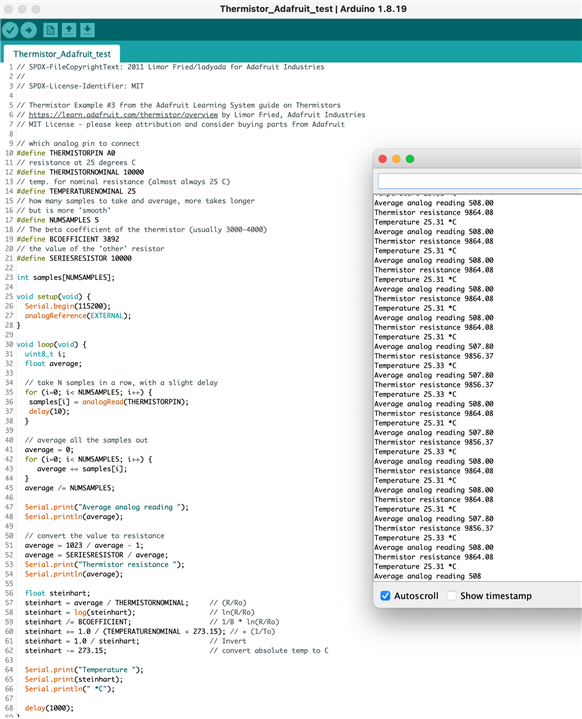Click the serial monitor input field
This screenshot has height=719, width=582.
pos(480,181)
